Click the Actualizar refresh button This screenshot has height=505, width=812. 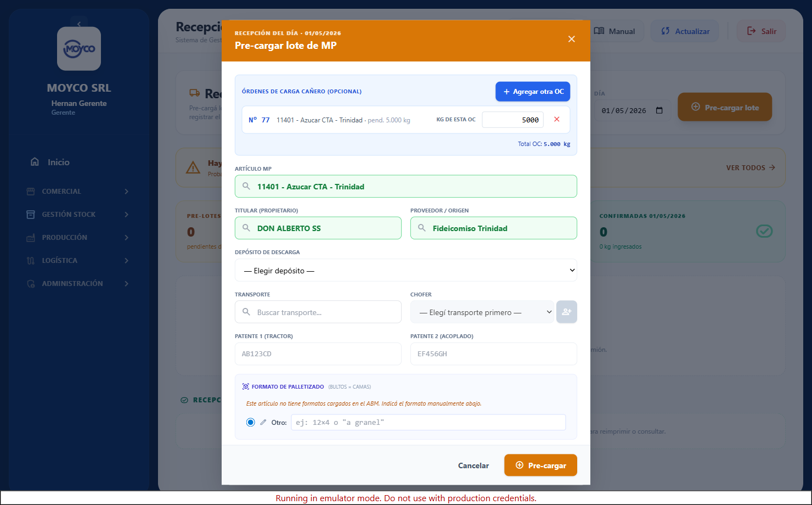pos(685,31)
